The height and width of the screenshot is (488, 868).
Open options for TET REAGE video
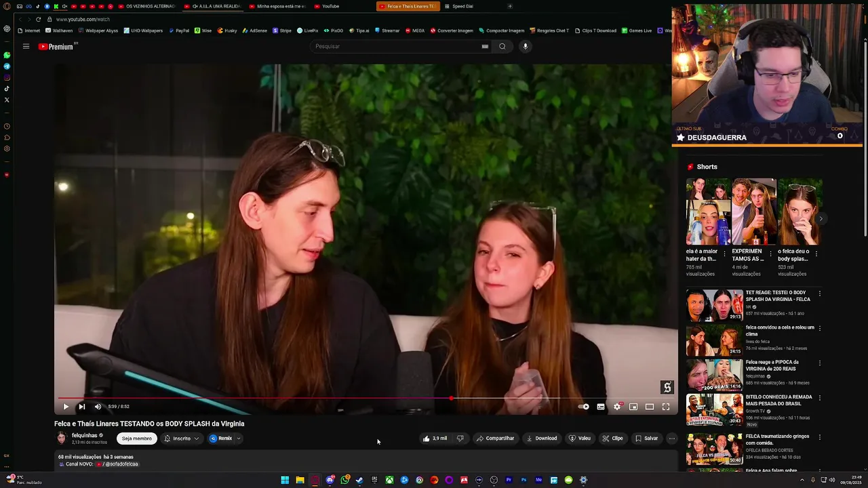[x=820, y=294]
